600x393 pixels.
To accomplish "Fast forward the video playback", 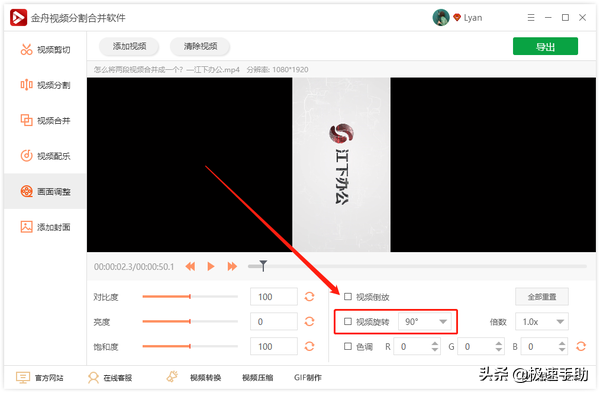I will [x=232, y=266].
